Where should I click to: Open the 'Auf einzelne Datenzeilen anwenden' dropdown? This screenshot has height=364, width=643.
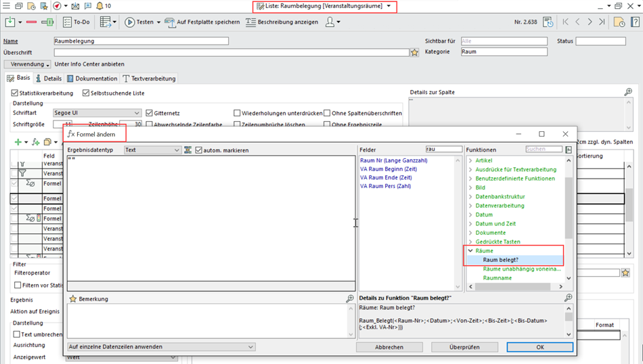click(161, 347)
